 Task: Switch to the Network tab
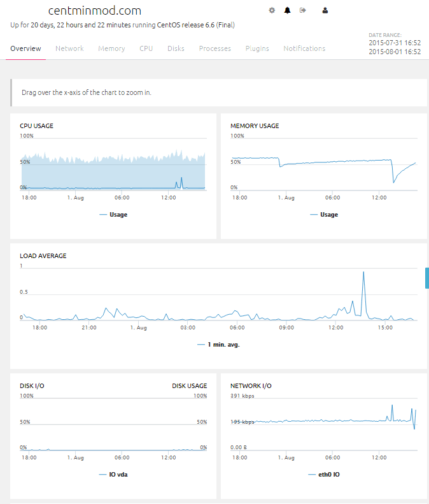(x=69, y=48)
